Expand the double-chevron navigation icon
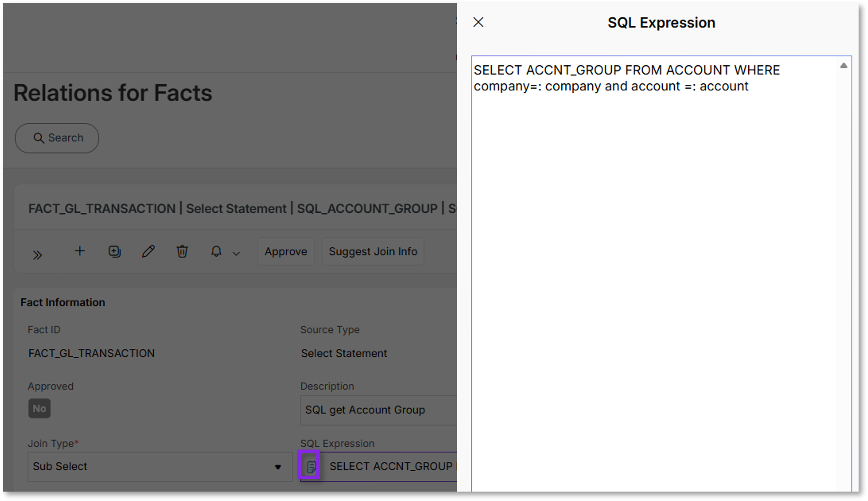This screenshot has width=868, height=501. [37, 255]
